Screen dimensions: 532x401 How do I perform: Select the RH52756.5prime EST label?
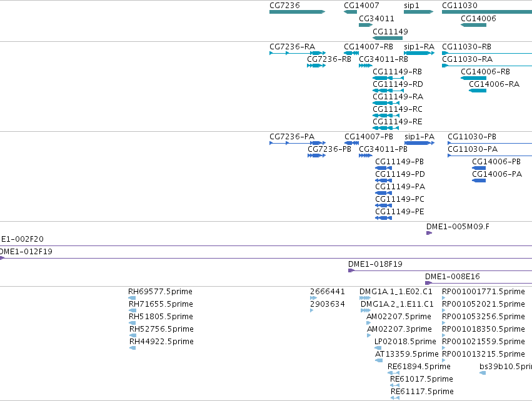click(x=161, y=329)
